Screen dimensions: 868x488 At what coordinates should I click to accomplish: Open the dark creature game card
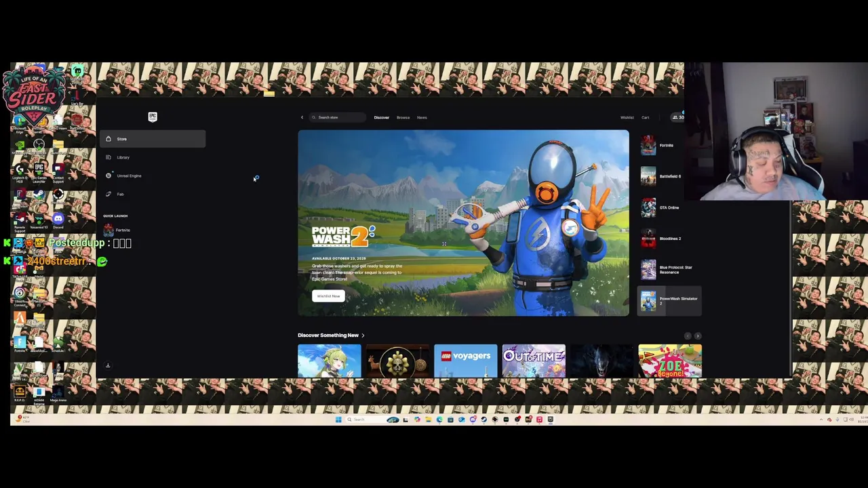601,361
